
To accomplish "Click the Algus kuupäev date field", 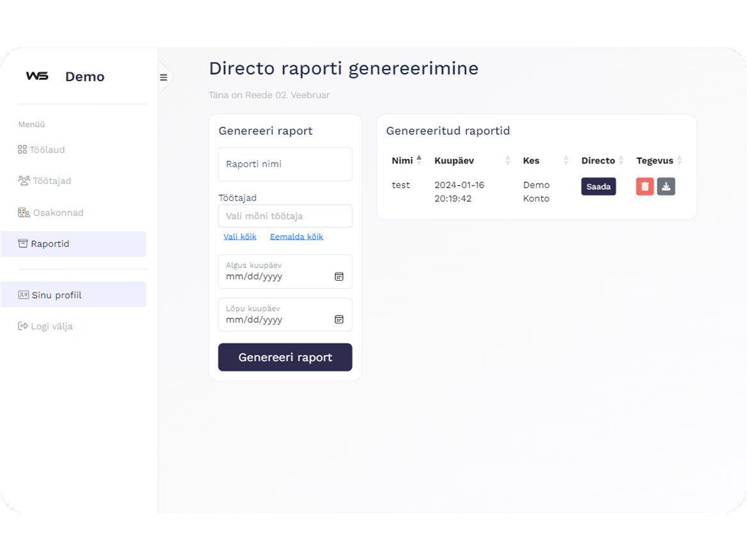I will pos(285,272).
